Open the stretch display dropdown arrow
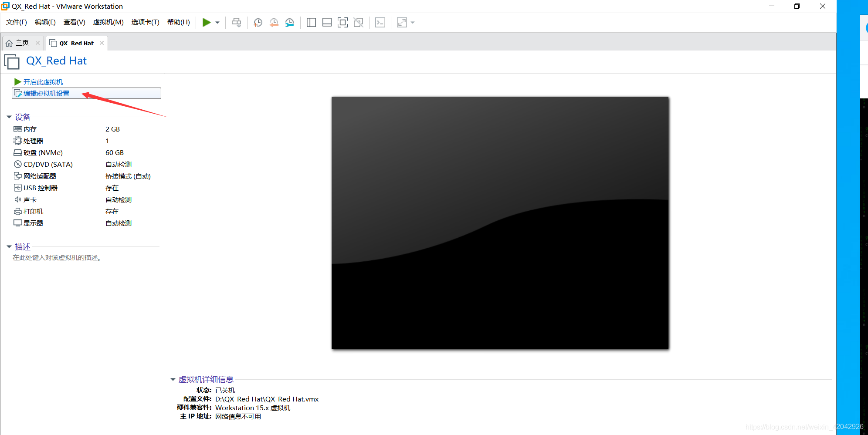 413,23
